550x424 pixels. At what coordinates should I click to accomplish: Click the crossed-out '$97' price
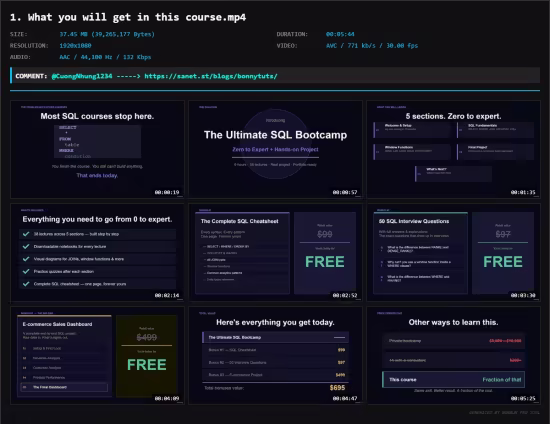(503, 234)
